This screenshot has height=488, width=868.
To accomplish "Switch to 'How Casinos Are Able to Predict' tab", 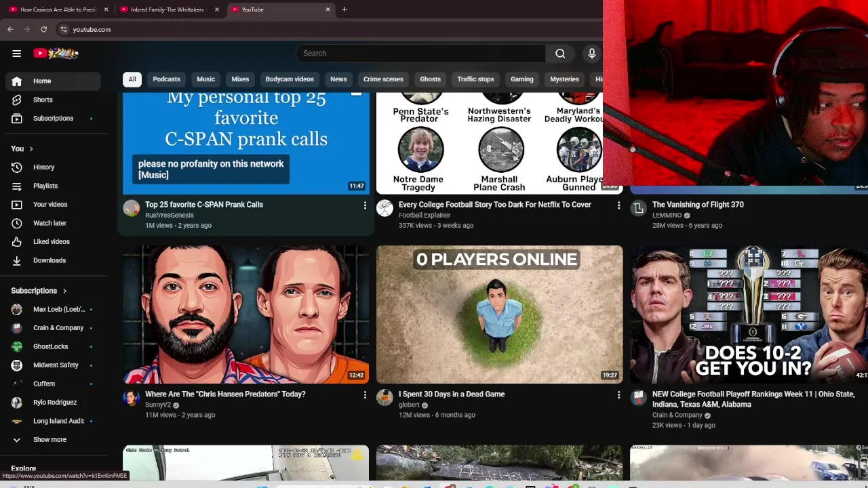I will [x=59, y=9].
